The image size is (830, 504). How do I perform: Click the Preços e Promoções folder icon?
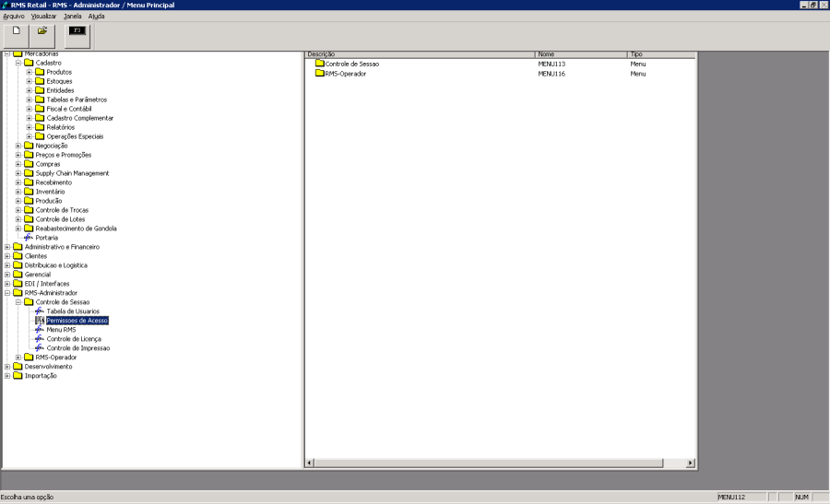29,155
